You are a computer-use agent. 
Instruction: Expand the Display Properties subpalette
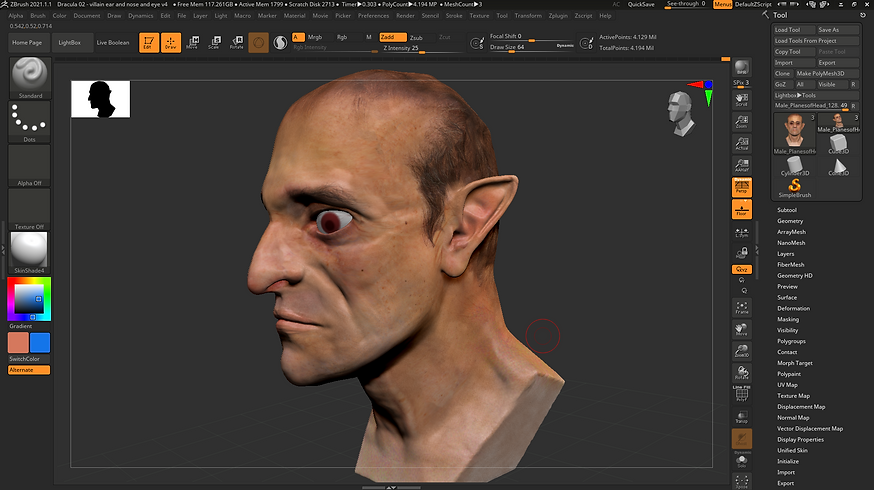click(800, 439)
